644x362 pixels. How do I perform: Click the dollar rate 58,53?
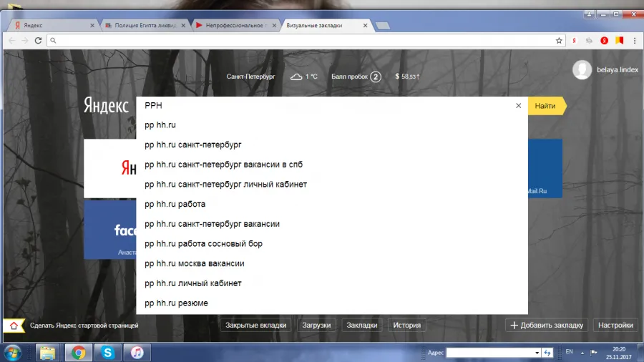click(x=407, y=77)
